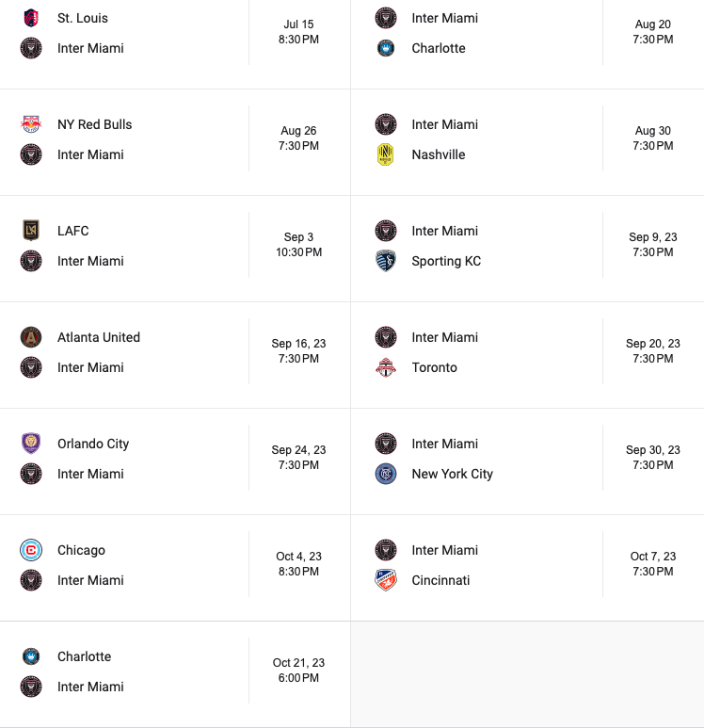This screenshot has width=704, height=728.
Task: Click the Cincinnati team crest
Action: click(x=386, y=580)
